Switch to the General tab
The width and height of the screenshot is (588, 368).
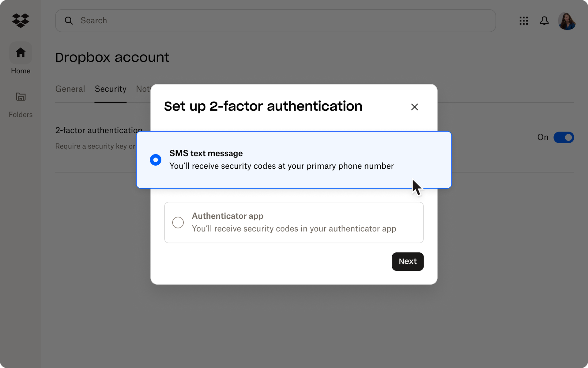[70, 89]
